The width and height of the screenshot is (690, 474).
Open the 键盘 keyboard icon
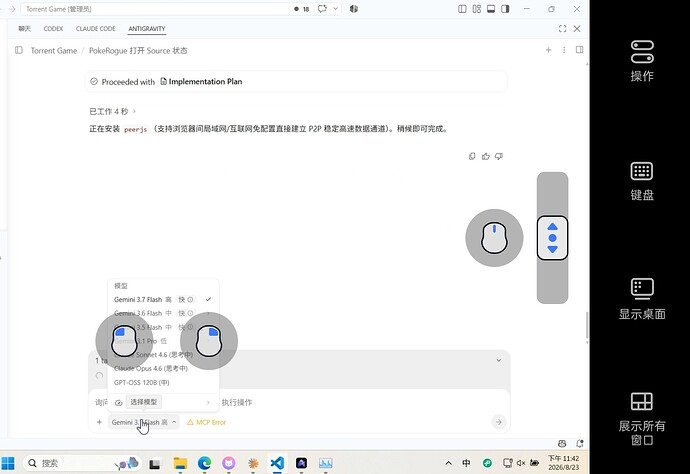642,171
